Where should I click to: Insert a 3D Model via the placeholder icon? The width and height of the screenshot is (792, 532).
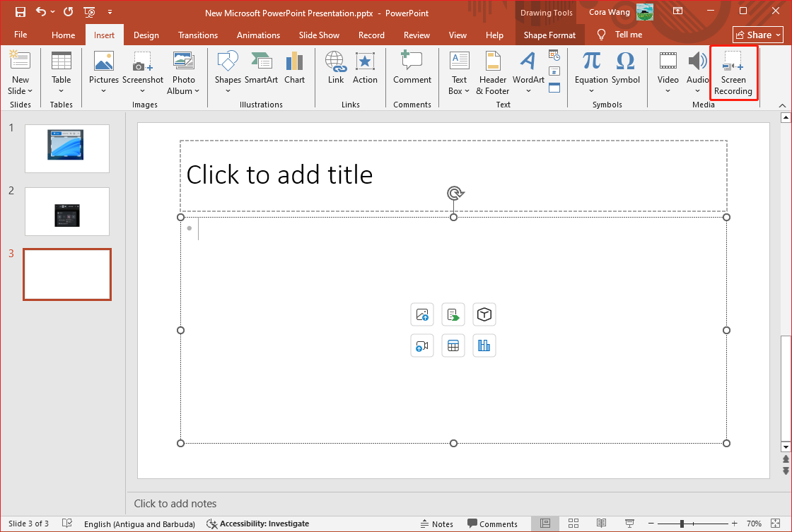click(x=484, y=314)
